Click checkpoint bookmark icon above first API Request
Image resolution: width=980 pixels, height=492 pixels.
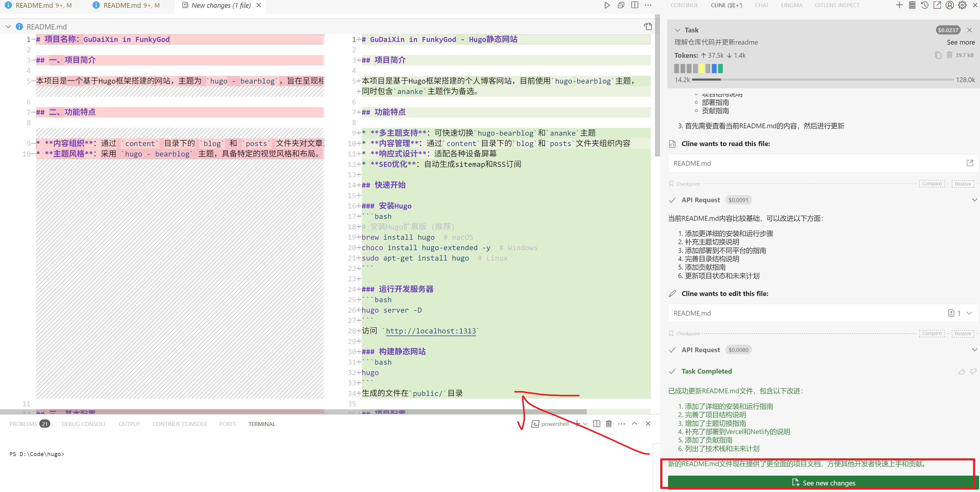tap(671, 184)
